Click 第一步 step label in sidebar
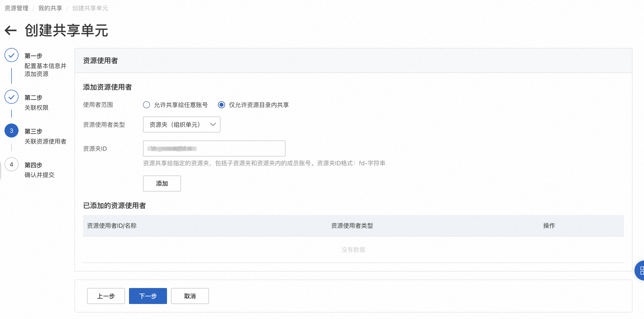 pyautogui.click(x=33, y=56)
